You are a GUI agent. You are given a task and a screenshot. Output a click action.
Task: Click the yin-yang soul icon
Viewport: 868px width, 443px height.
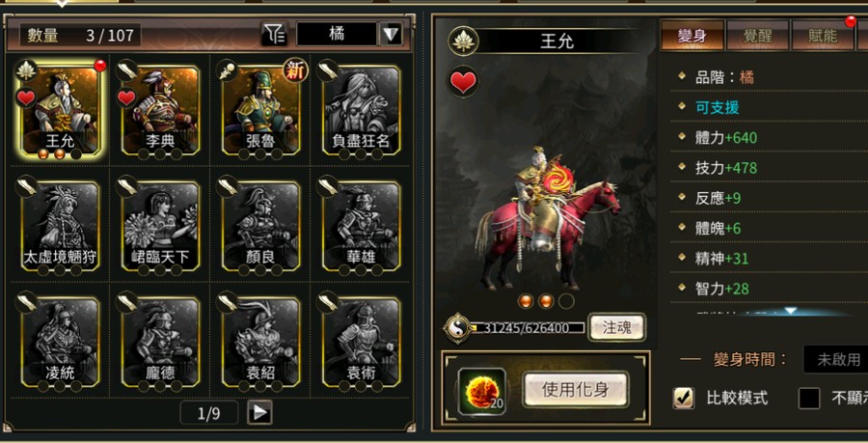pos(458,328)
